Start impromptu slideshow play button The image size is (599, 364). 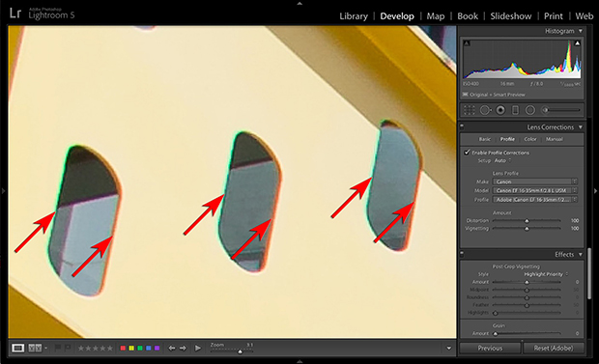coord(197,349)
